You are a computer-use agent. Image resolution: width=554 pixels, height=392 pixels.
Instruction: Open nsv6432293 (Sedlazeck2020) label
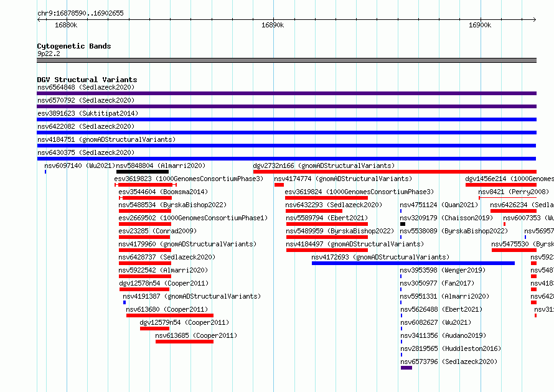coord(334,205)
